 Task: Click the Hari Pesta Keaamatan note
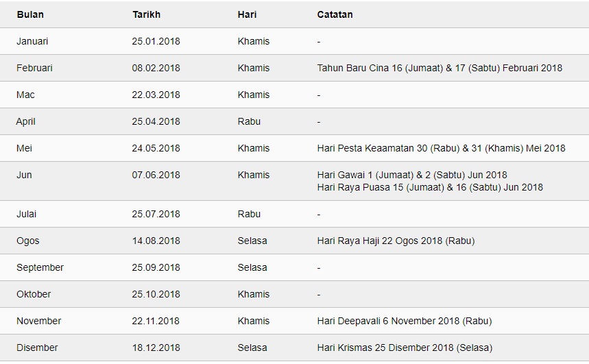tap(441, 148)
